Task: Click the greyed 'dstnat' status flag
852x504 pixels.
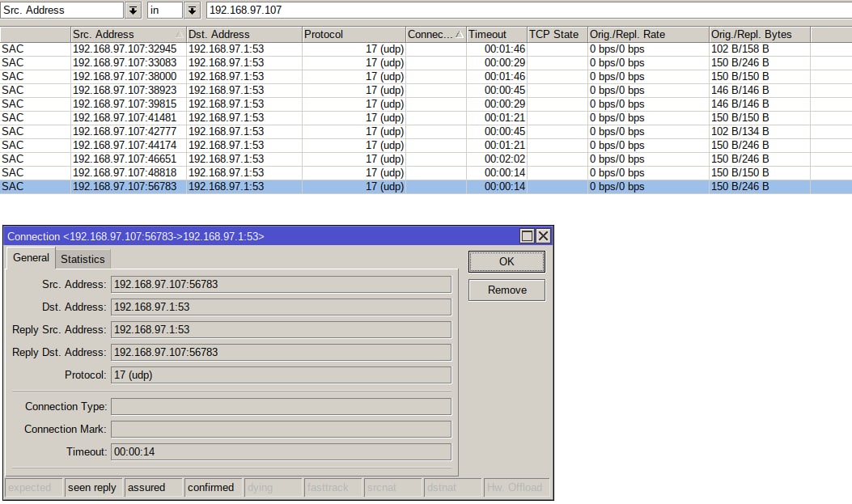Action: [x=452, y=488]
